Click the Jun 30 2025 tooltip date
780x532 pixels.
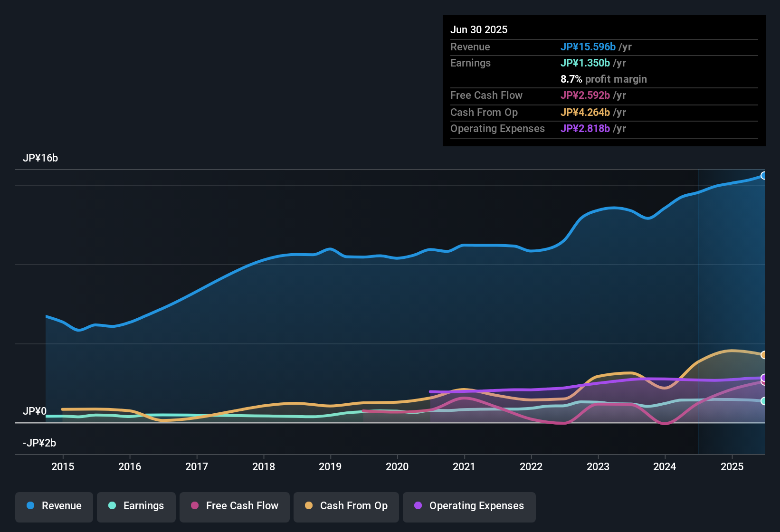(x=479, y=29)
